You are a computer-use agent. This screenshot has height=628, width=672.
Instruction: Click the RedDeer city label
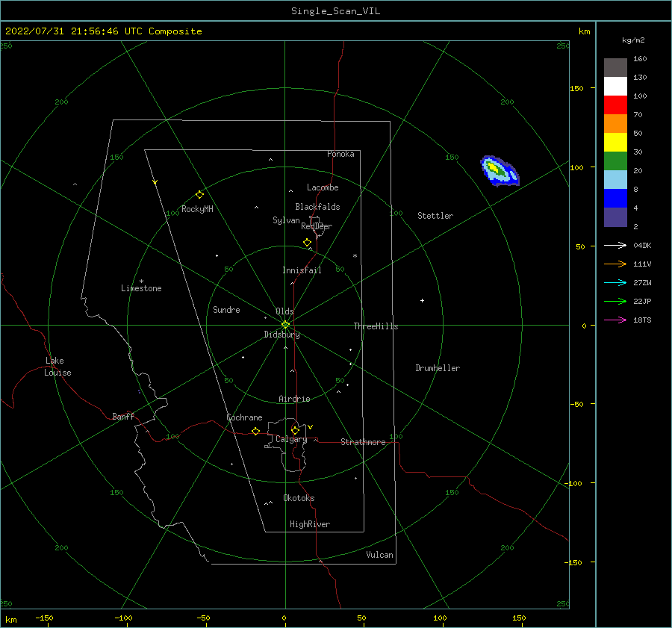(317, 226)
